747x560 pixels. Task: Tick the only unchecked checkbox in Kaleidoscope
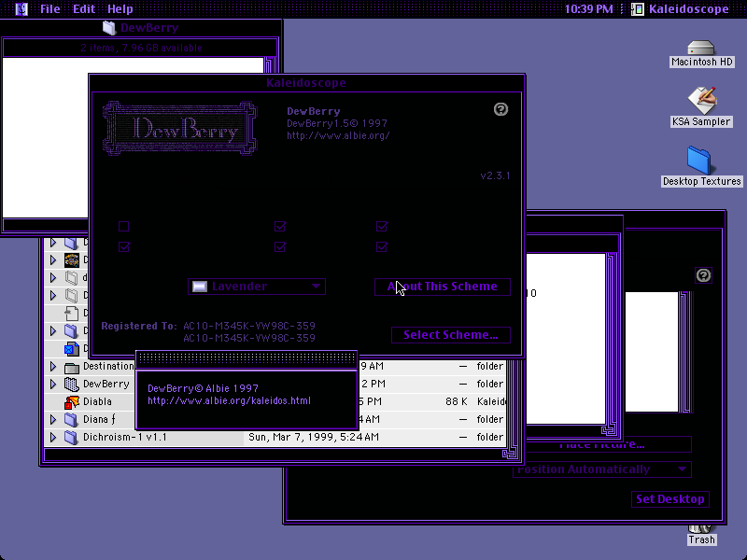[124, 226]
